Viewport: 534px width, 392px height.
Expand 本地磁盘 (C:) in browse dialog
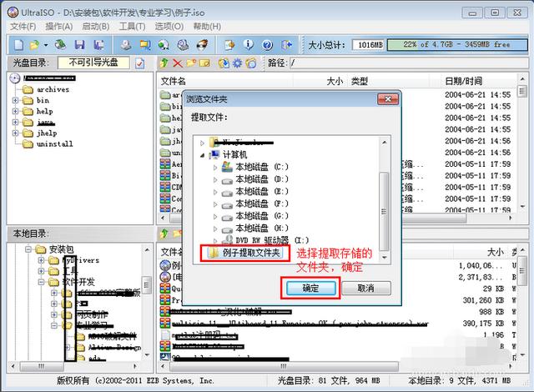click(215, 168)
